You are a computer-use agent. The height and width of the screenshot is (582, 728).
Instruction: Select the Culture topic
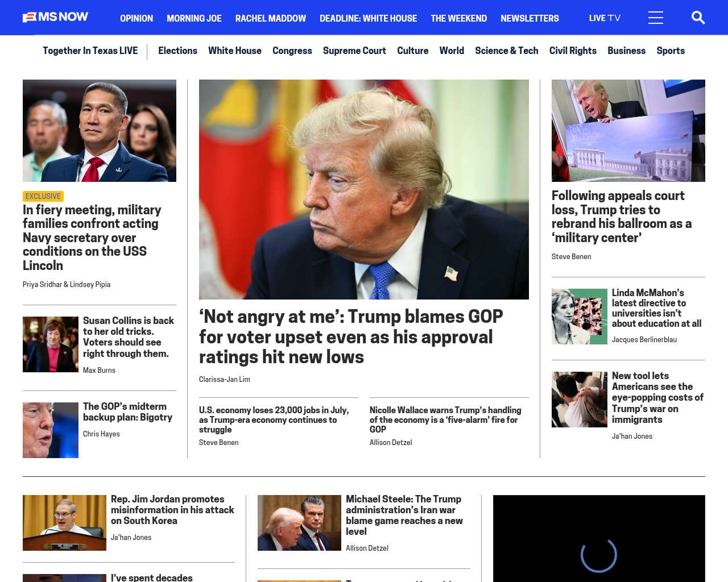pos(413,51)
